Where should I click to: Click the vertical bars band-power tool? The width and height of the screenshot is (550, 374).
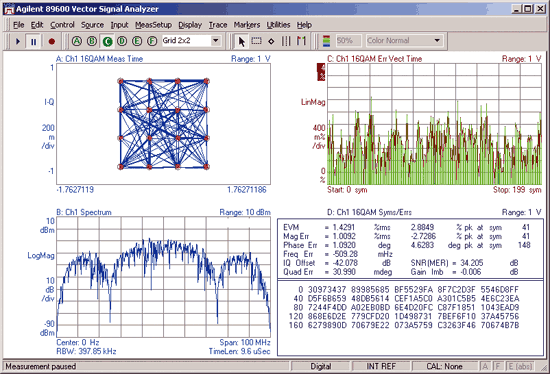click(286, 41)
